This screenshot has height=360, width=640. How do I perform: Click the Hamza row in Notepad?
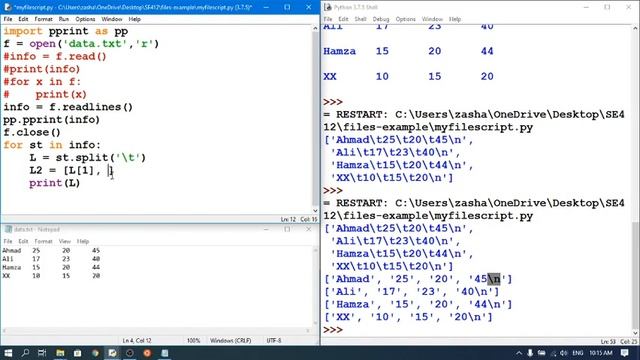click(51, 268)
